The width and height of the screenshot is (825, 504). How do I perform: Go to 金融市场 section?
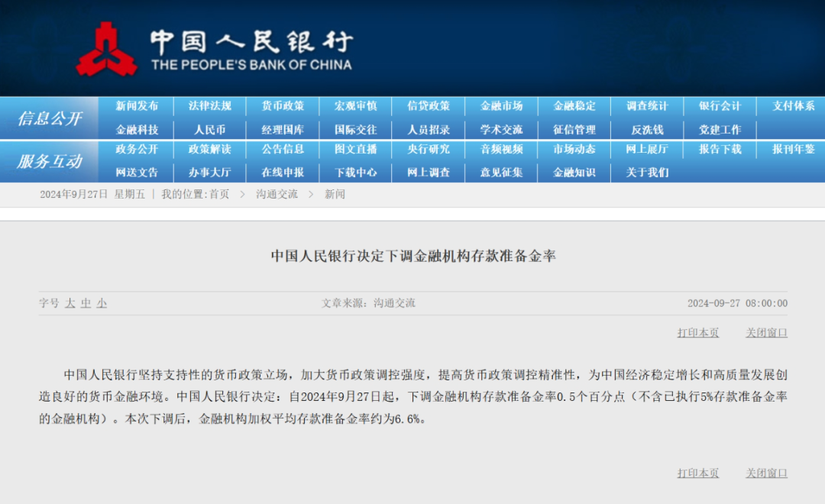point(501,105)
